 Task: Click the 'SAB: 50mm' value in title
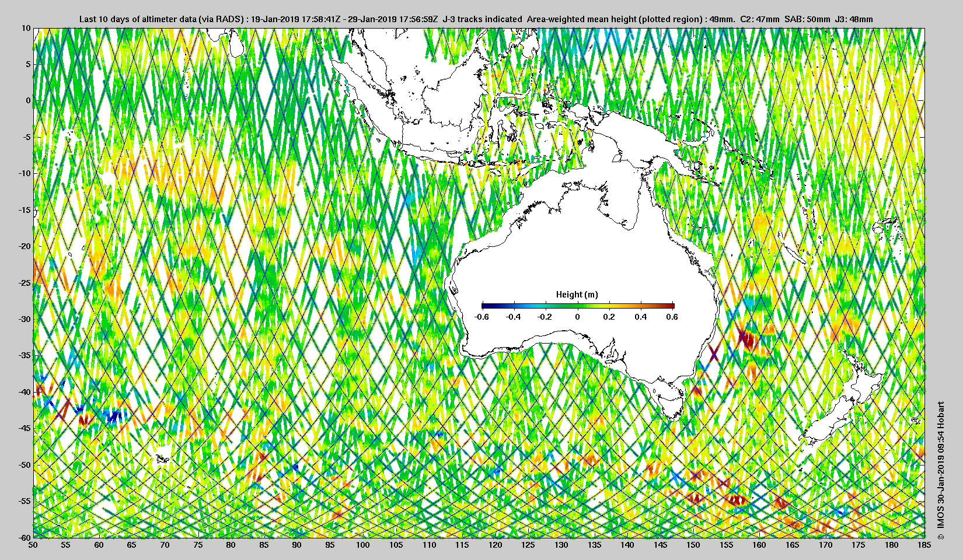coord(807,19)
